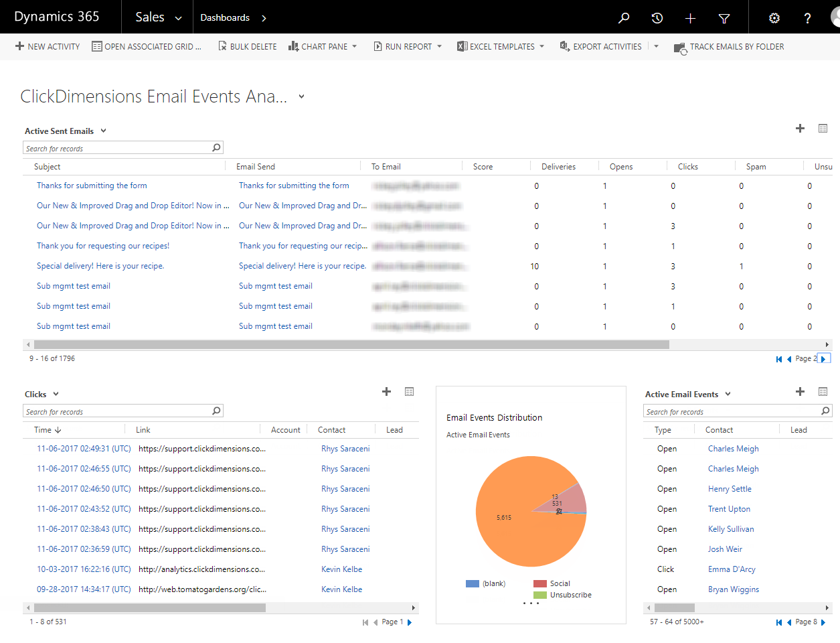Sort by Deliveries column header
The image size is (840, 643).
pos(558,167)
